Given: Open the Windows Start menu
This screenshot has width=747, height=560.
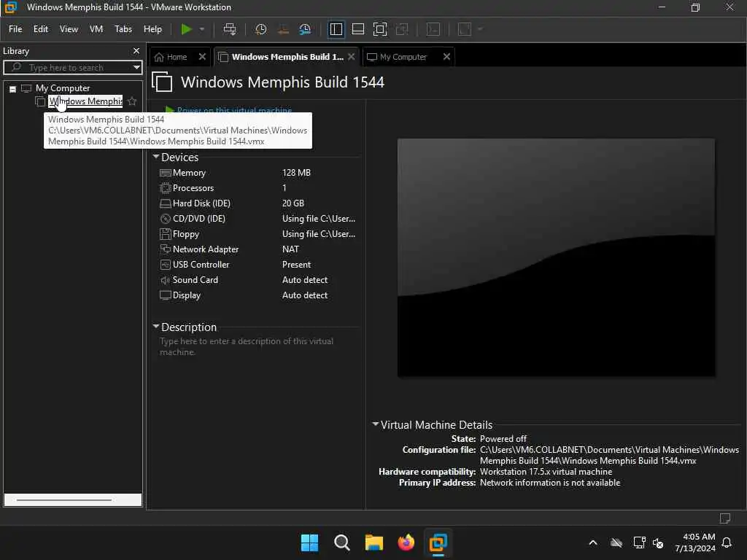Looking at the screenshot, I should coord(309,542).
